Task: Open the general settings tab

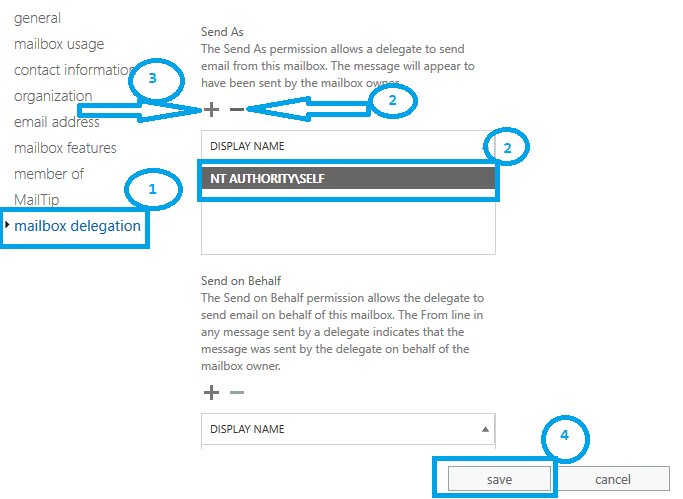Action: click(37, 18)
